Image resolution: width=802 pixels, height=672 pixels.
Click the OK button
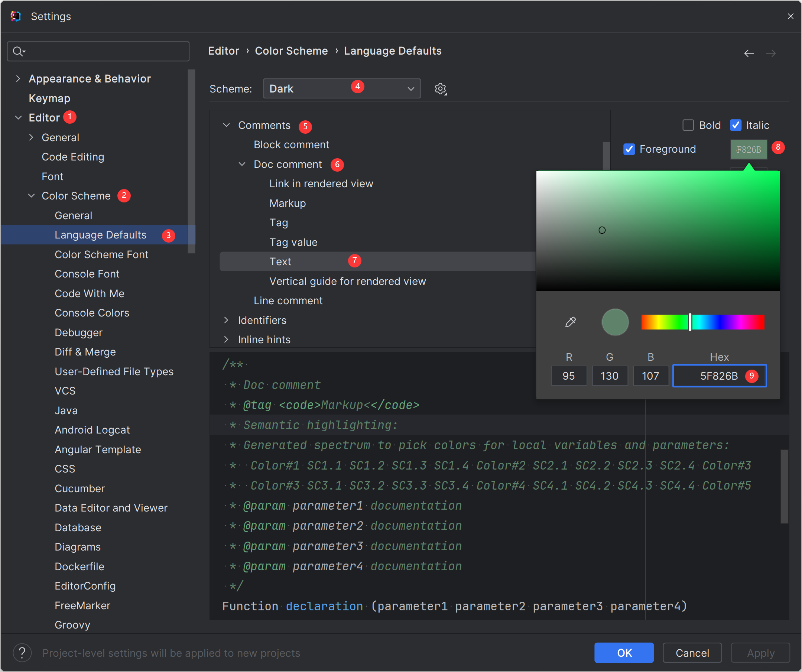pos(624,653)
